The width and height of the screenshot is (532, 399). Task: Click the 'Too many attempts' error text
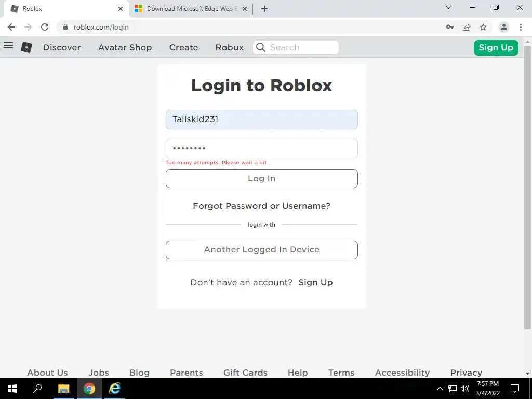coord(217,163)
